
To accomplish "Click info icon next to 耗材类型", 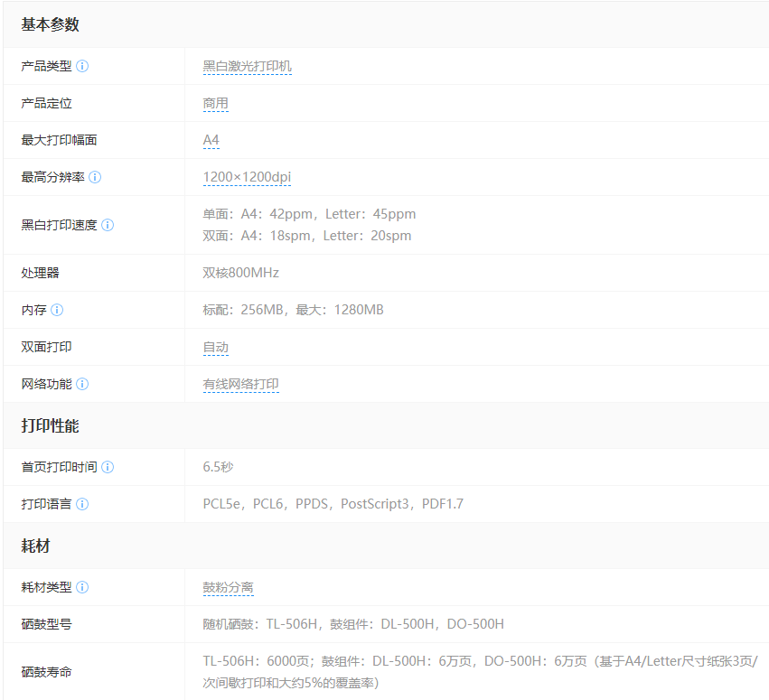I will tap(82, 587).
